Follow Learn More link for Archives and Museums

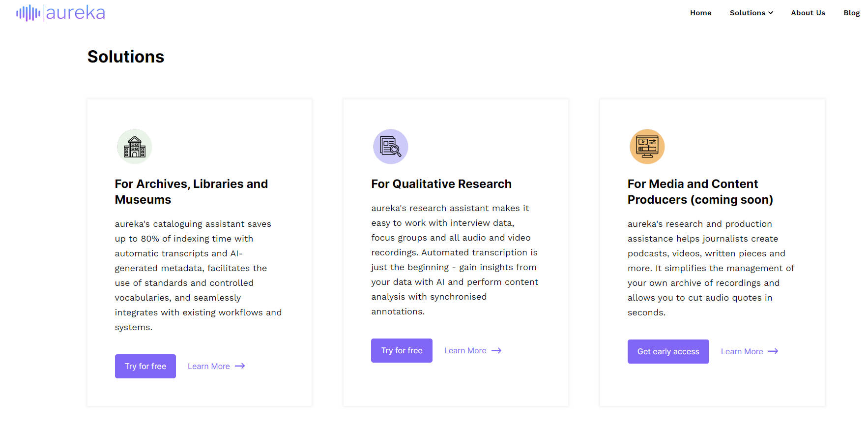pos(209,366)
